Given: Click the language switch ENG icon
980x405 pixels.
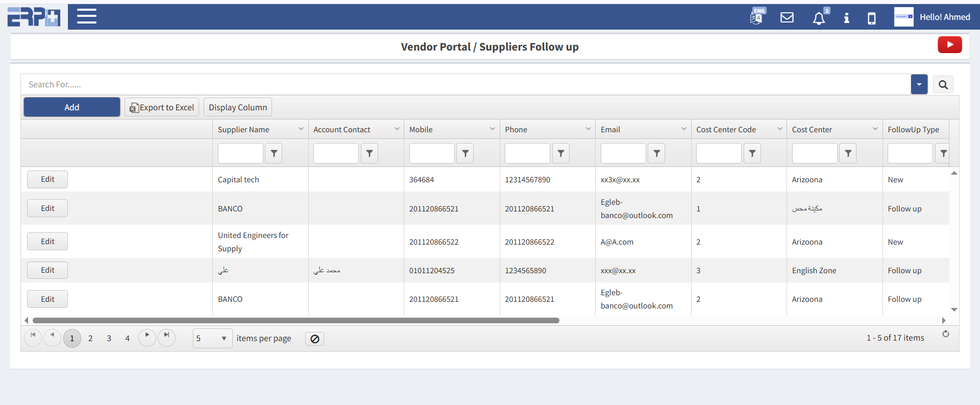Looking at the screenshot, I should click(x=757, y=17).
